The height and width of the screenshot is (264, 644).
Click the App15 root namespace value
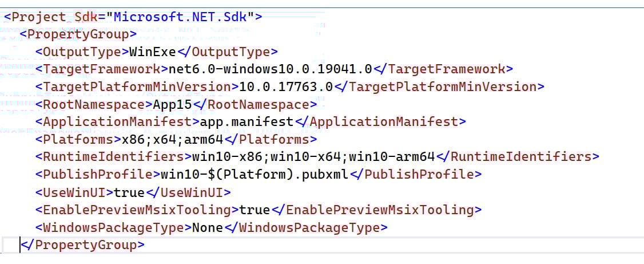coord(172,104)
